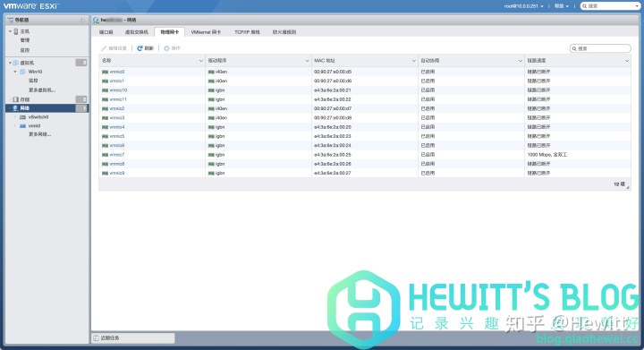Image resolution: width=644 pixels, height=350 pixels.
Task: Open the vmnic1 adapter link
Action: pyautogui.click(x=116, y=81)
